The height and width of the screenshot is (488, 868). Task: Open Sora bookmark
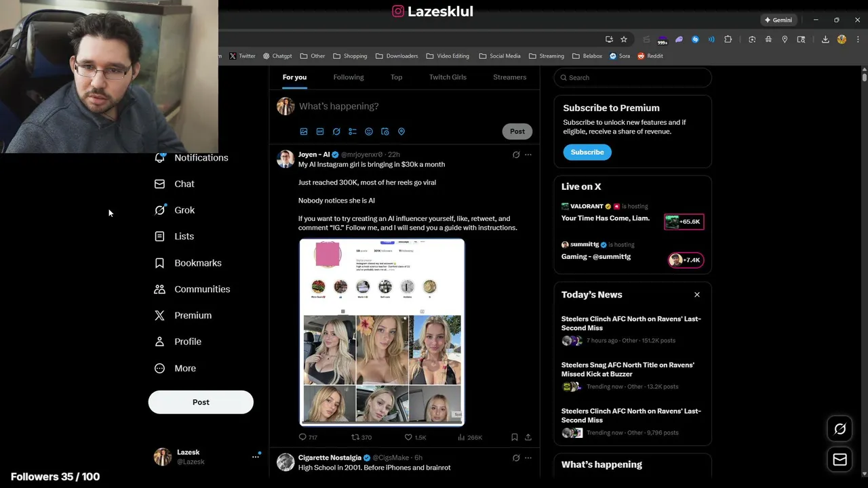[x=620, y=56]
